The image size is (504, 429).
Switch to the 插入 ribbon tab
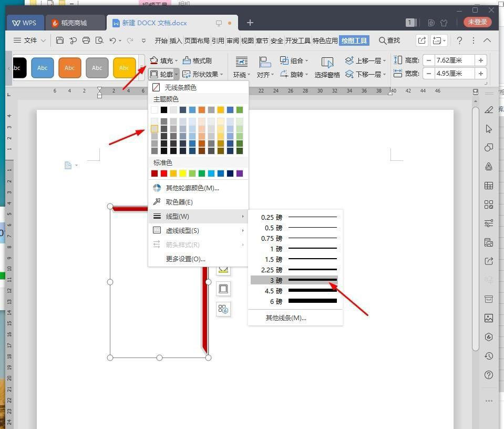coord(176,40)
